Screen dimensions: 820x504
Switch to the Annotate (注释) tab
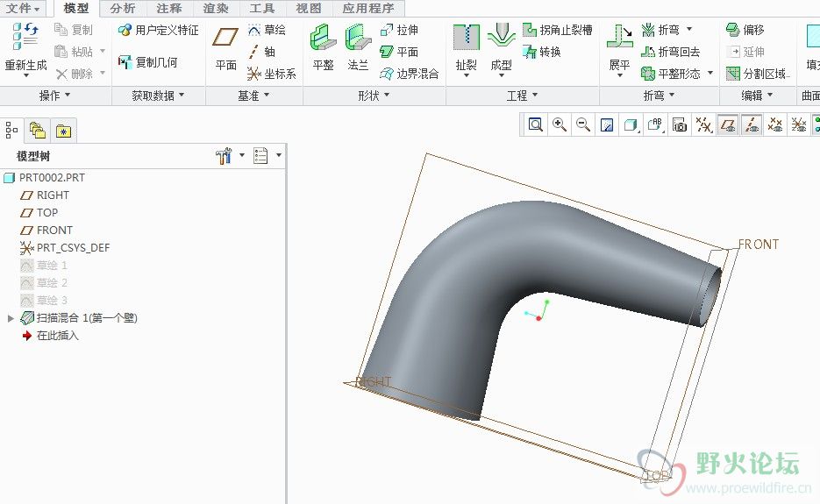click(x=169, y=9)
